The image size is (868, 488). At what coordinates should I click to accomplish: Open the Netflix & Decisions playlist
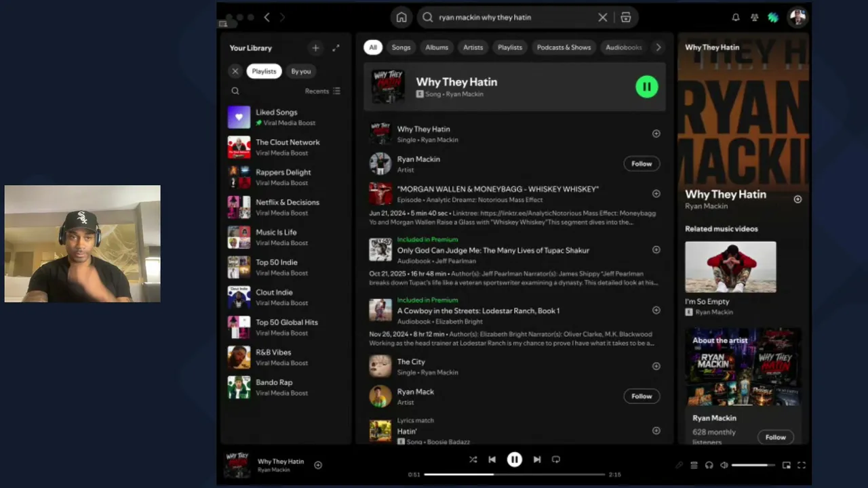point(285,207)
